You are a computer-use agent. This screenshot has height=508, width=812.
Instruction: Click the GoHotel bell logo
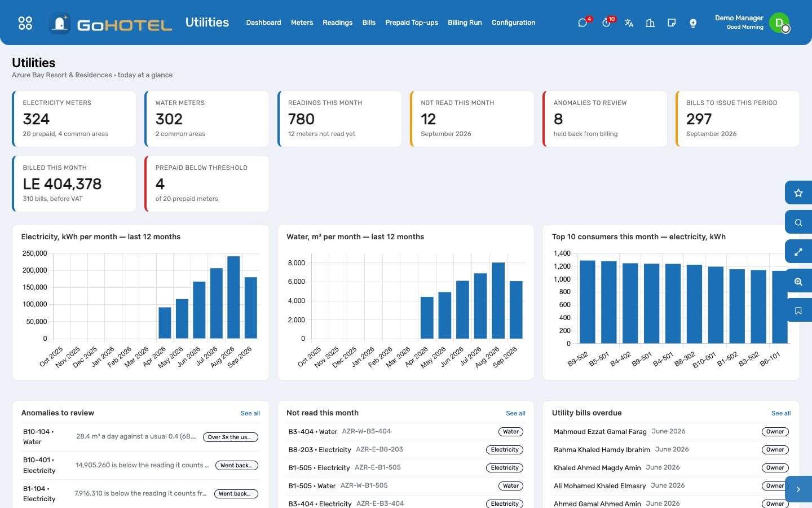[x=60, y=23]
